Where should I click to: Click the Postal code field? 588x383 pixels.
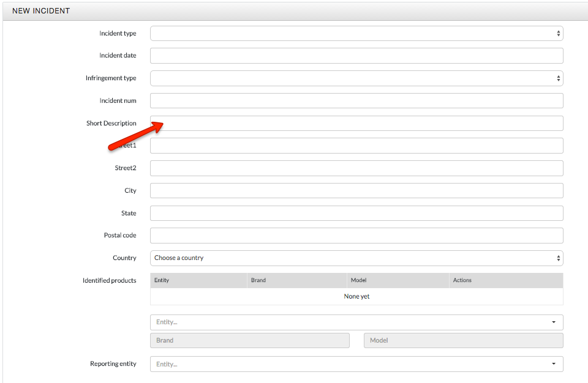click(355, 236)
